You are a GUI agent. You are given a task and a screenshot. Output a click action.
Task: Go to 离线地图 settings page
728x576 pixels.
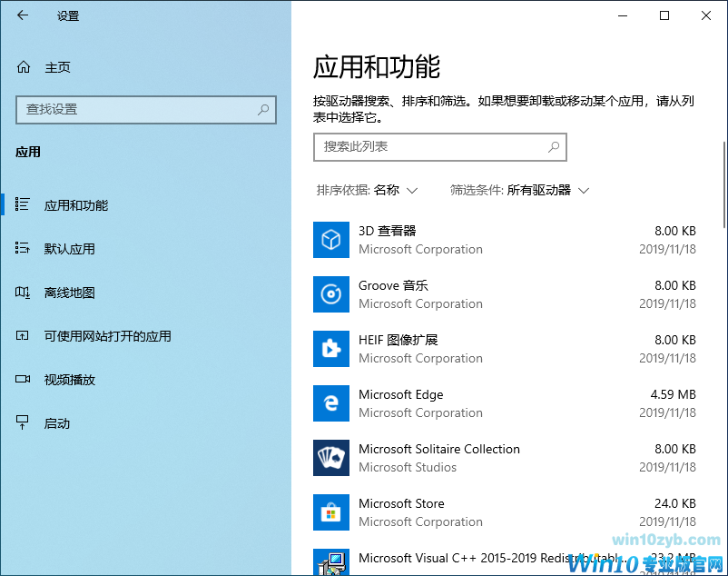[x=70, y=293]
